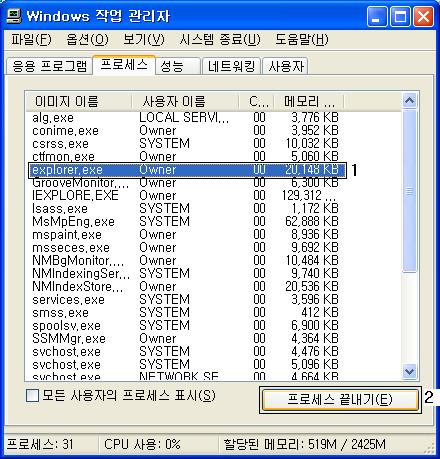Select the NMIndexingSer process row
This screenshot has height=459, width=440.
[186, 274]
